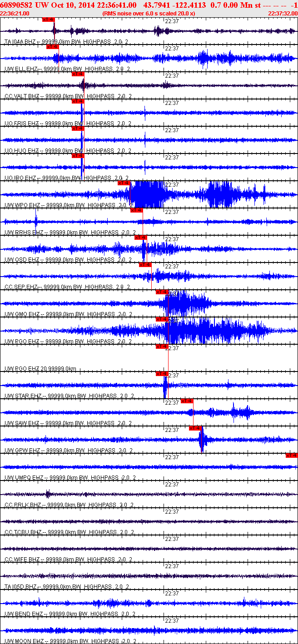Select the red pick flag on UW WPO trace
Image resolution: width=298 pixels, height=644 pixels.
click(124, 183)
